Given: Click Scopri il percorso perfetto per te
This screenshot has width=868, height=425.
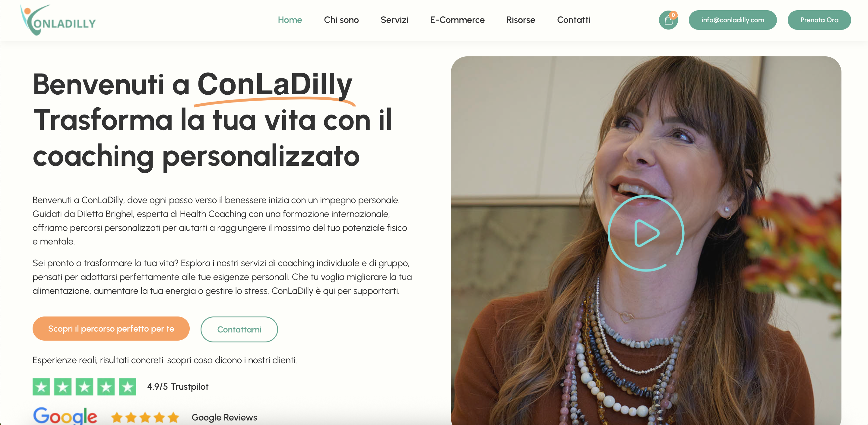Looking at the screenshot, I should pos(111,329).
